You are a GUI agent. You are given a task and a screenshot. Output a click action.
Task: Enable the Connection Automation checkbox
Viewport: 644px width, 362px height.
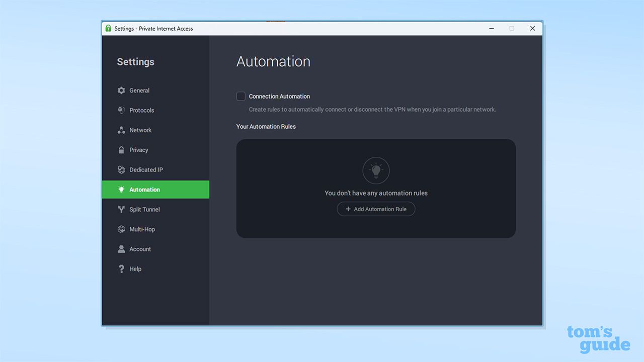pyautogui.click(x=241, y=96)
